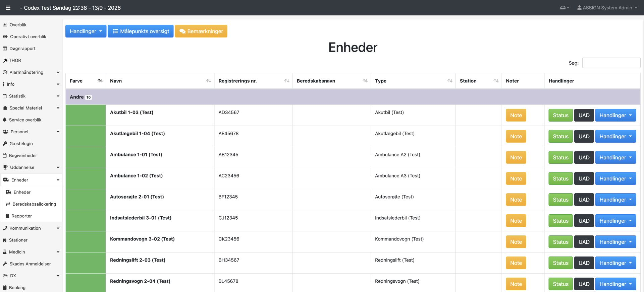The width and height of the screenshot is (644, 292).
Task: Open the vehicle icon dropdown in top bar
Action: click(565, 8)
